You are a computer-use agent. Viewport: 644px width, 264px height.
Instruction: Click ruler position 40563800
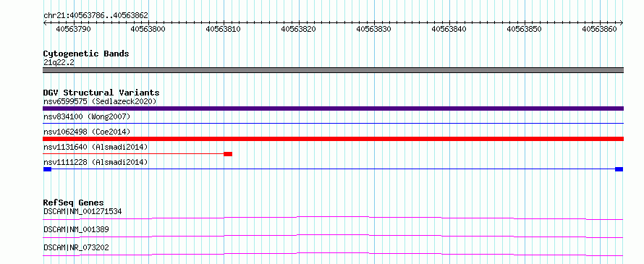coord(148,29)
